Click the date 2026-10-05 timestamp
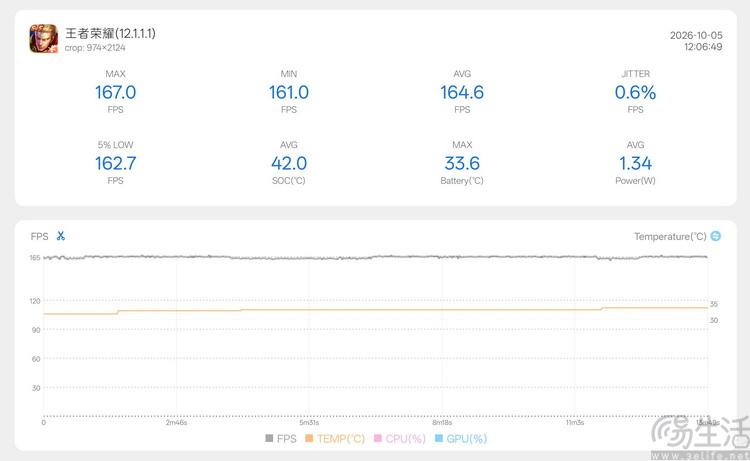 [696, 35]
